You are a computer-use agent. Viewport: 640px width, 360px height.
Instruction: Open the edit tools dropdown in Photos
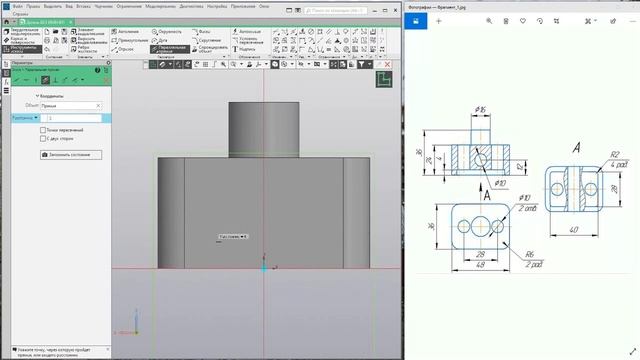[590, 21]
